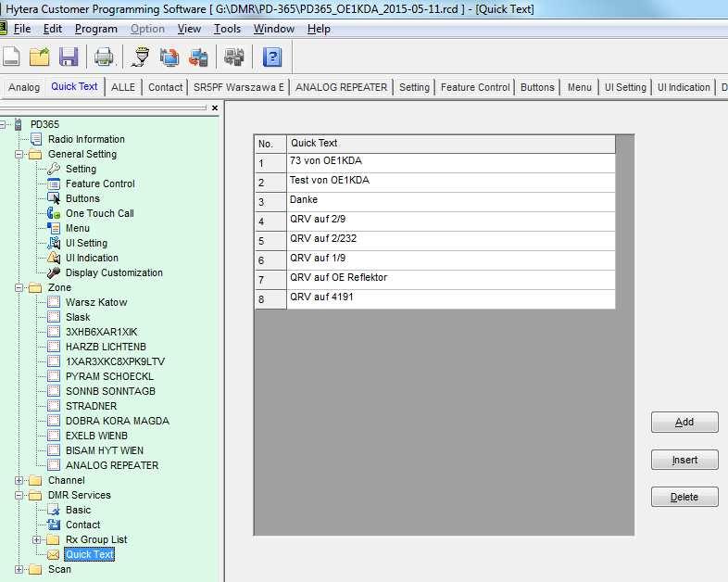The image size is (728, 582).
Task: Open the Tools menu
Action: (x=227, y=29)
